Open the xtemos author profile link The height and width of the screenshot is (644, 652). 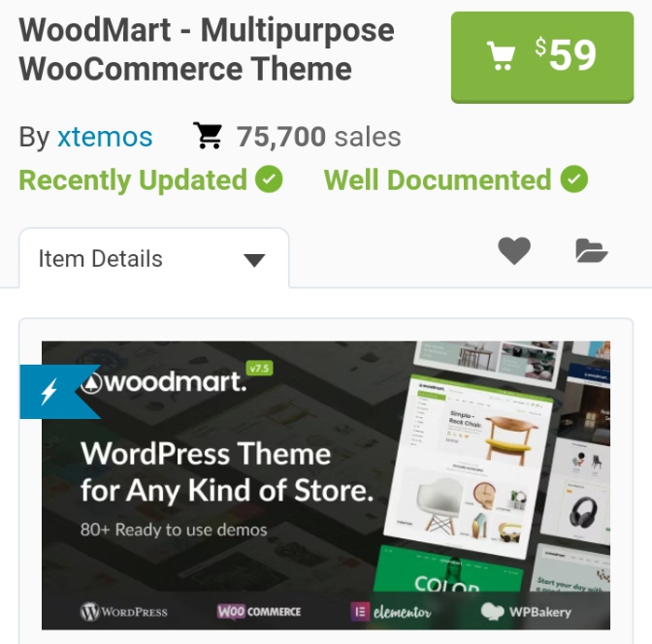click(x=105, y=137)
